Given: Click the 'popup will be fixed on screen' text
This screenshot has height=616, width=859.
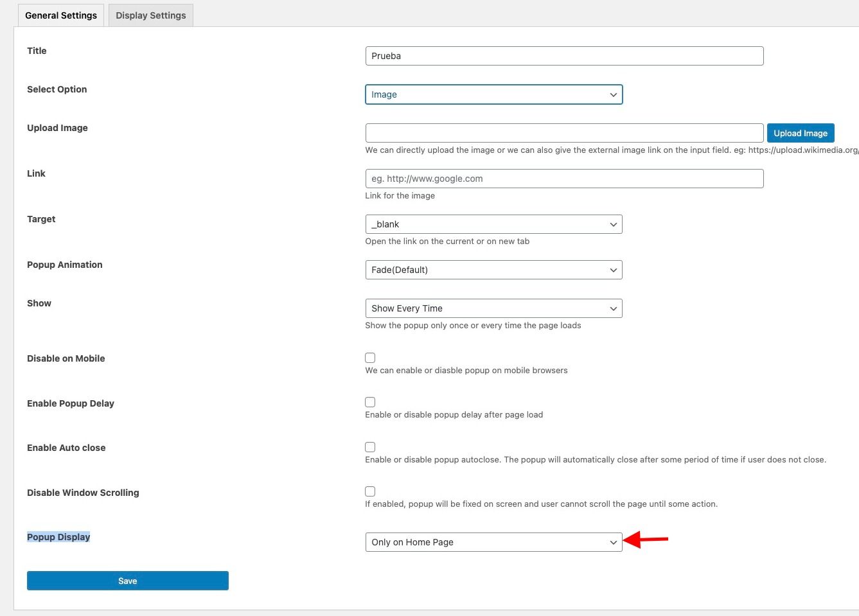Looking at the screenshot, I should click(542, 504).
